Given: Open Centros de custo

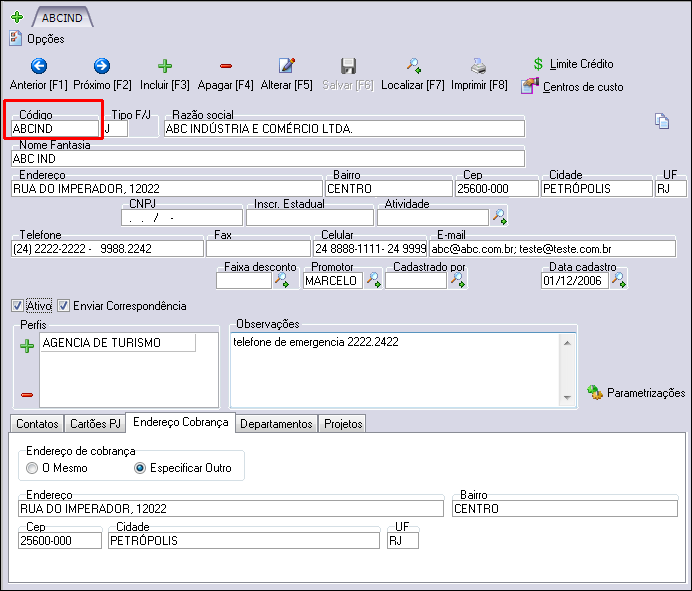Looking at the screenshot, I should pyautogui.click(x=572, y=87).
